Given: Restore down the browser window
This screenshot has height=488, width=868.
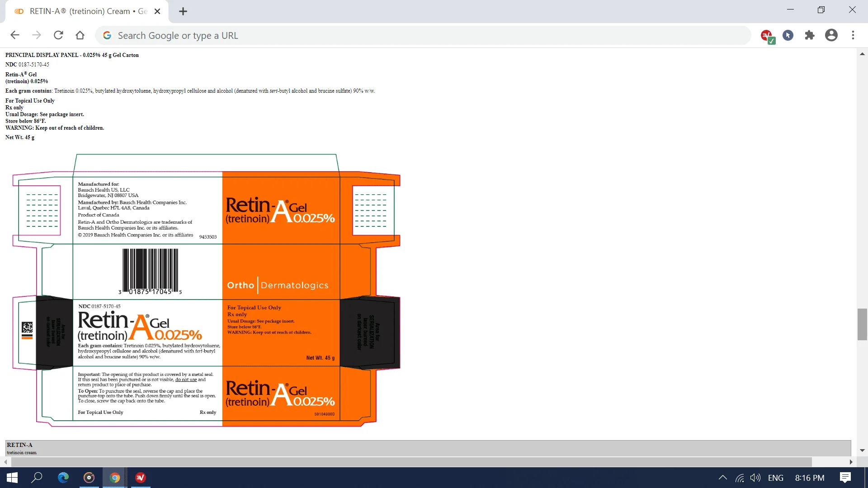Looking at the screenshot, I should coord(821,9).
